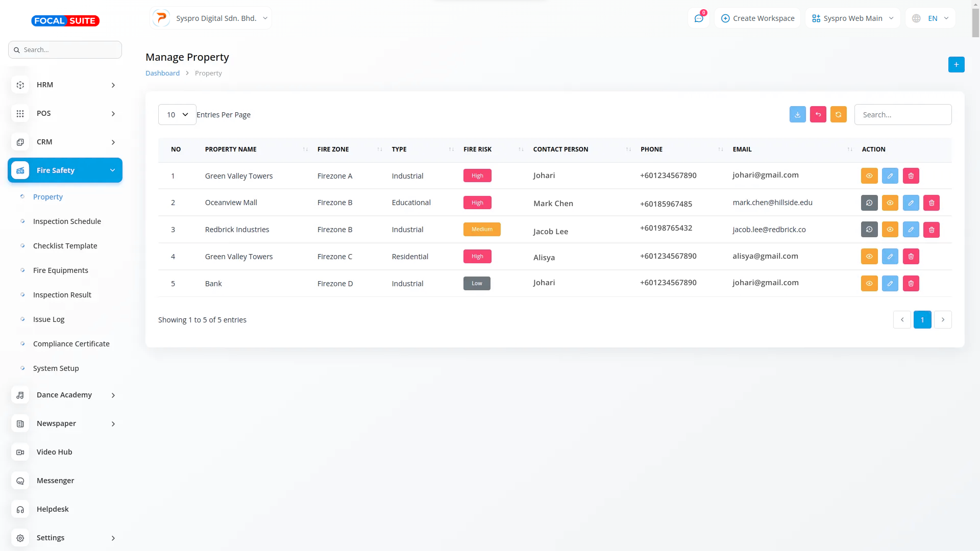This screenshot has width=980, height=551.
Task: Expand the Syspro Web Main workspace dropdown
Action: point(852,18)
